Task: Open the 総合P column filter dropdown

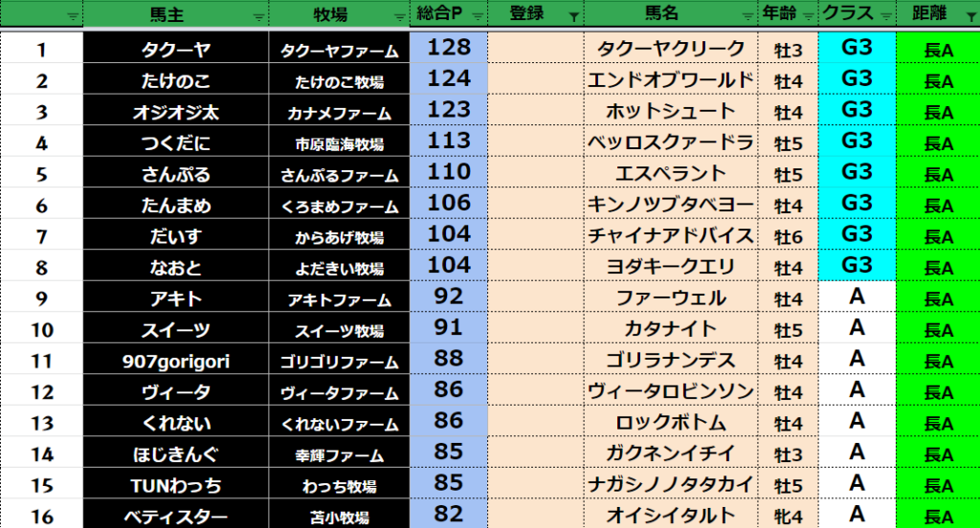Action: [x=477, y=15]
